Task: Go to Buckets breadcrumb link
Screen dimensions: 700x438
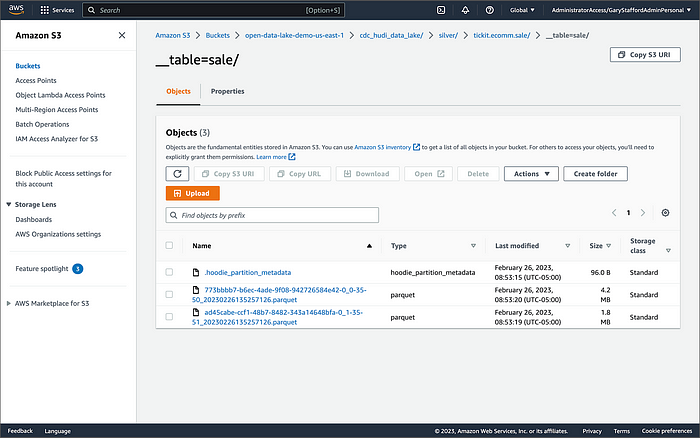Action: (217, 35)
